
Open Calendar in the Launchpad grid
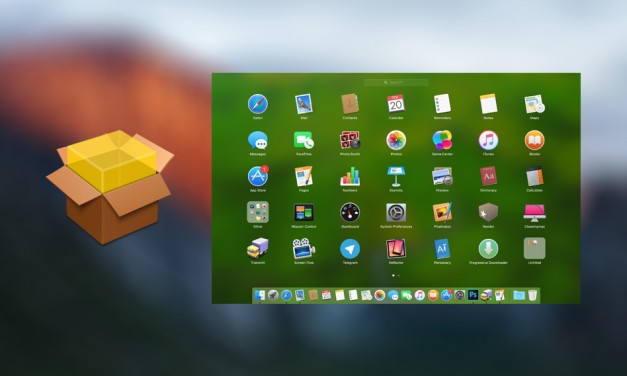396,104
